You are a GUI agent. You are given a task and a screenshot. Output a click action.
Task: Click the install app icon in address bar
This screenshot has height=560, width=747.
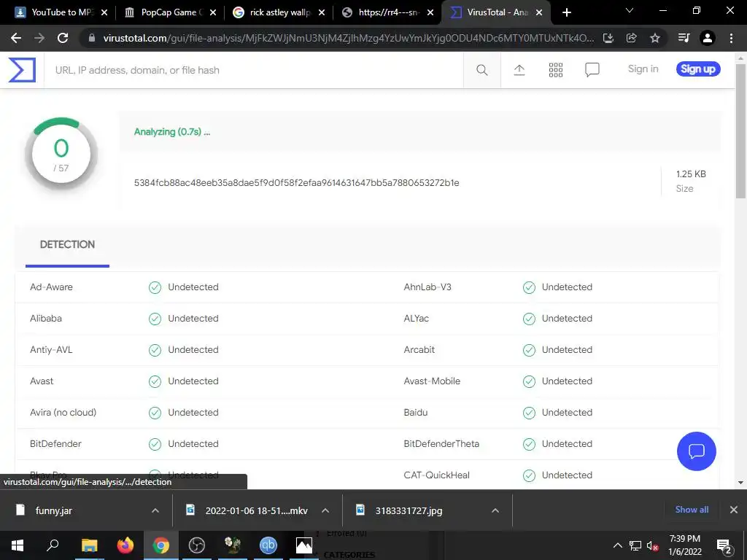tap(608, 38)
